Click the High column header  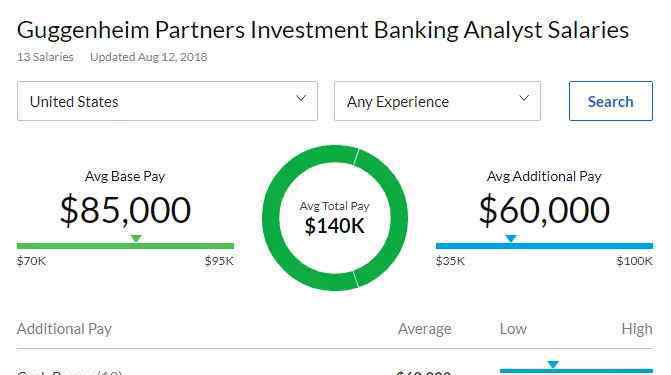pyautogui.click(x=637, y=329)
